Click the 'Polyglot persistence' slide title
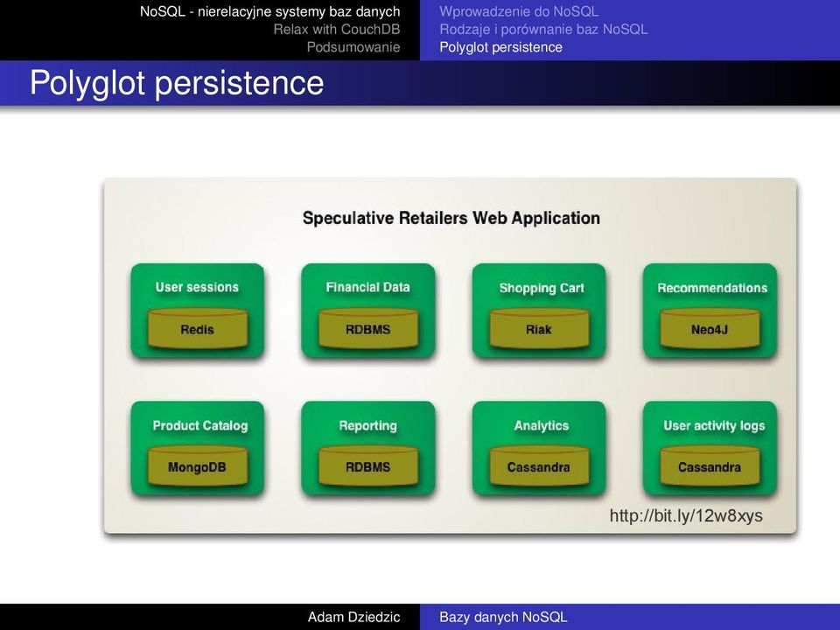Image resolution: width=840 pixels, height=630 pixels. (x=177, y=82)
